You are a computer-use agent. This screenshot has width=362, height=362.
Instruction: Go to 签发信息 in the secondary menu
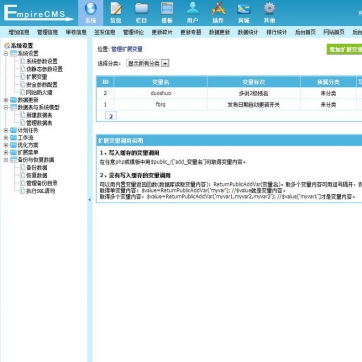[x=105, y=32]
